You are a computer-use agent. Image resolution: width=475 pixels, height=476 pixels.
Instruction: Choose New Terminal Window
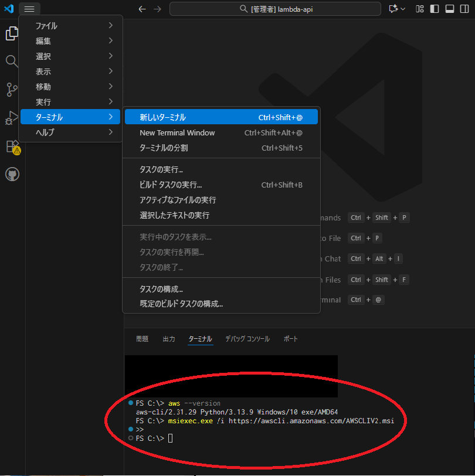221,132
